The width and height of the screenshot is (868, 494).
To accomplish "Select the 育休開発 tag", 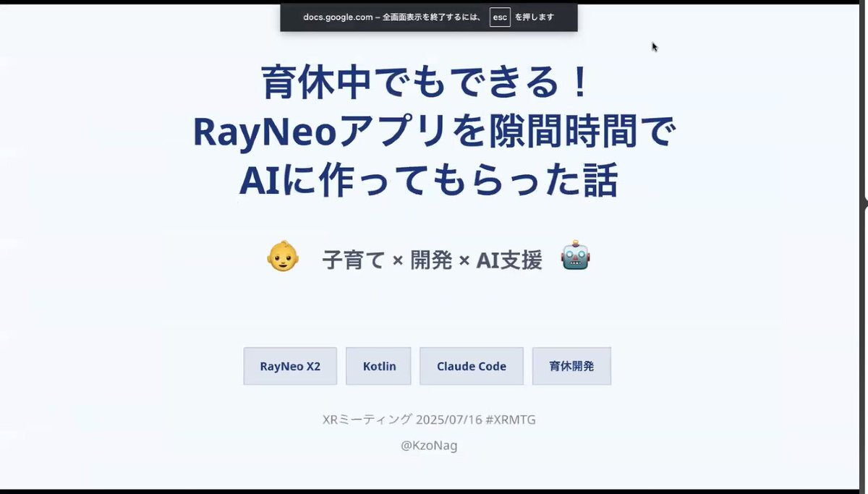I will (571, 366).
